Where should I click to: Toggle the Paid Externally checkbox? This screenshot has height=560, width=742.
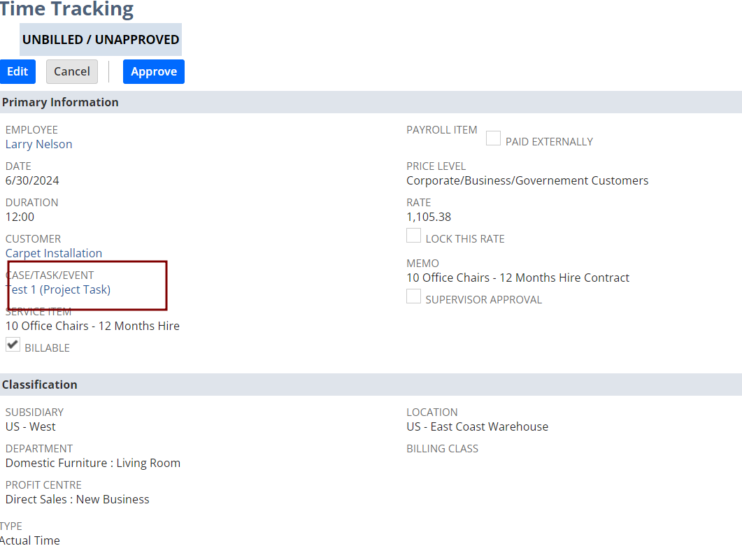point(493,139)
